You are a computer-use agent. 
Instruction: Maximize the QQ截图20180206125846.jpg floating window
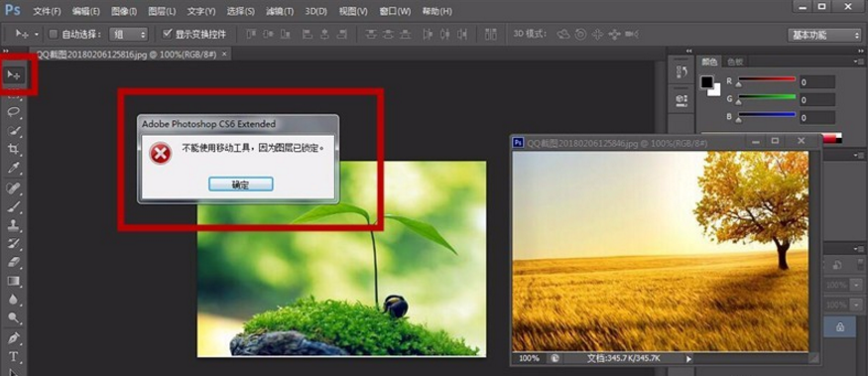[x=775, y=141]
